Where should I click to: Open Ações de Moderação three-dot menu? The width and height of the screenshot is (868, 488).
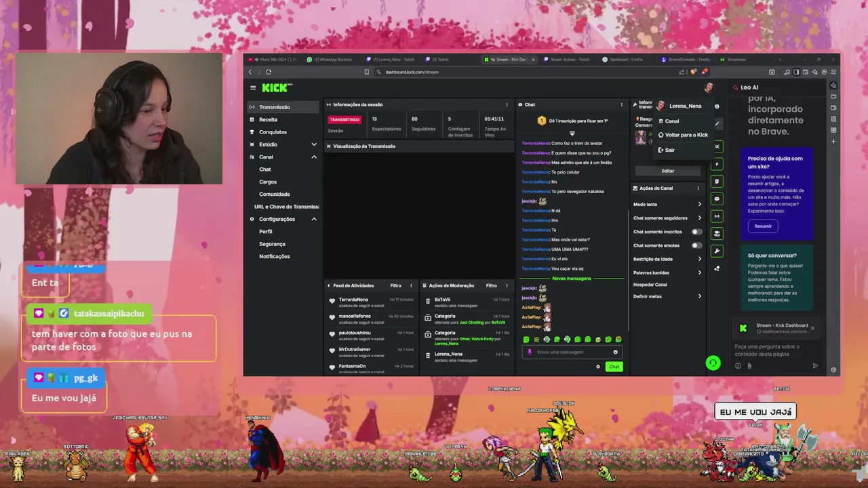tap(507, 285)
